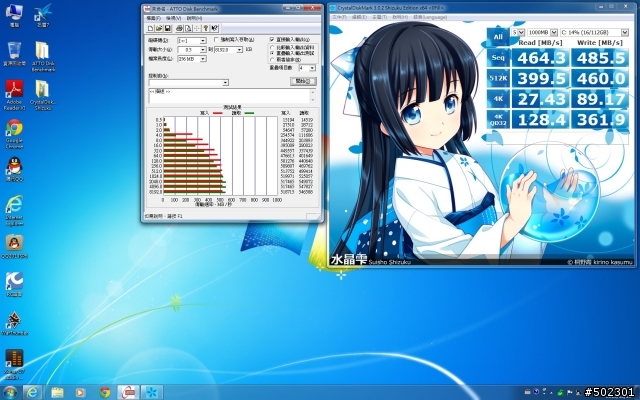Open Chrome from the taskbar
The image size is (640, 400).
pyautogui.click(x=105, y=392)
